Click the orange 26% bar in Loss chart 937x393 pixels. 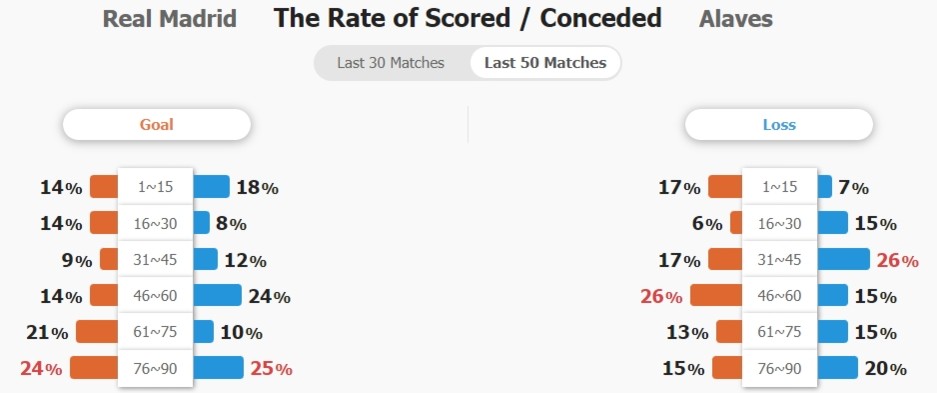716,295
